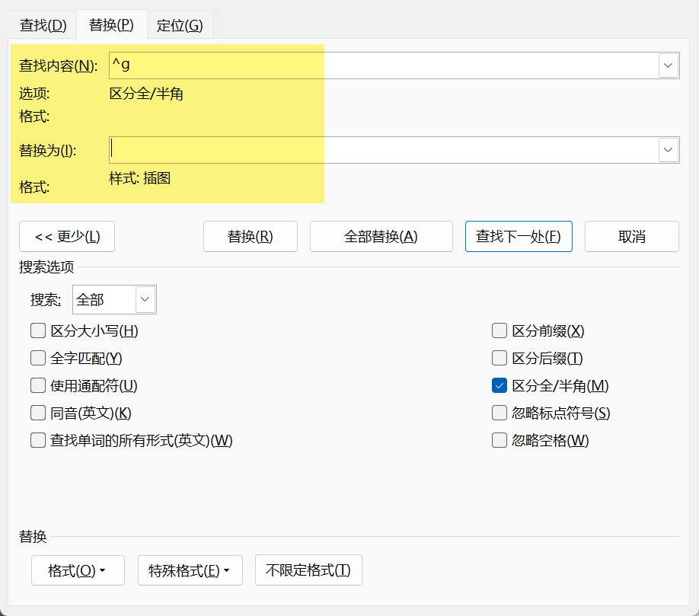The height and width of the screenshot is (616, 699).
Task: Collapse options with the << 更少(L) button
Action: [67, 236]
